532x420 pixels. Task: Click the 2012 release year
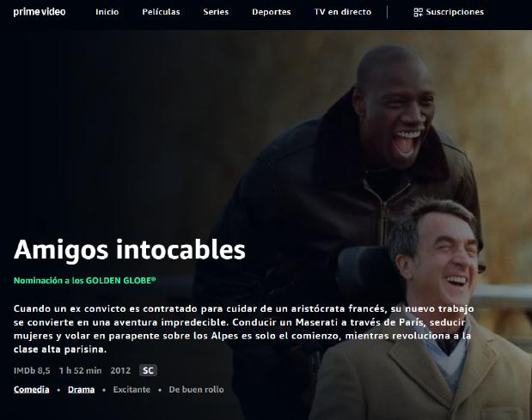tap(120, 370)
